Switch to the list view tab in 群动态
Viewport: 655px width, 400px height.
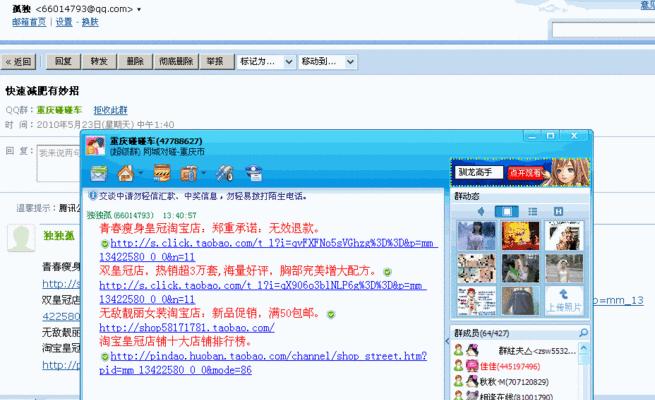[533, 211]
